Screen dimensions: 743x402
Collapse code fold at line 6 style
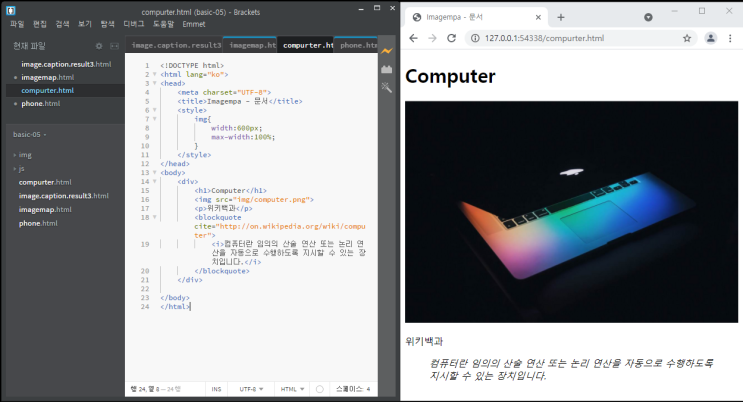pyautogui.click(x=154, y=110)
